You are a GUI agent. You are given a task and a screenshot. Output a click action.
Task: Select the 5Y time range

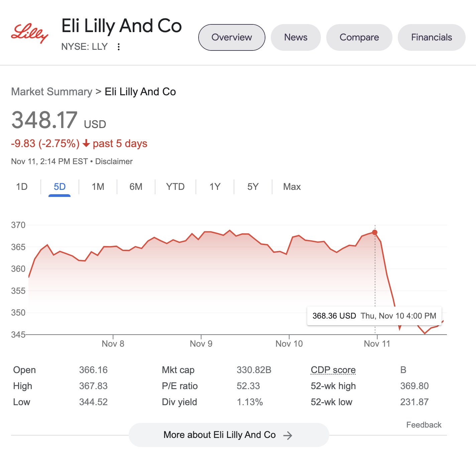[x=253, y=187]
